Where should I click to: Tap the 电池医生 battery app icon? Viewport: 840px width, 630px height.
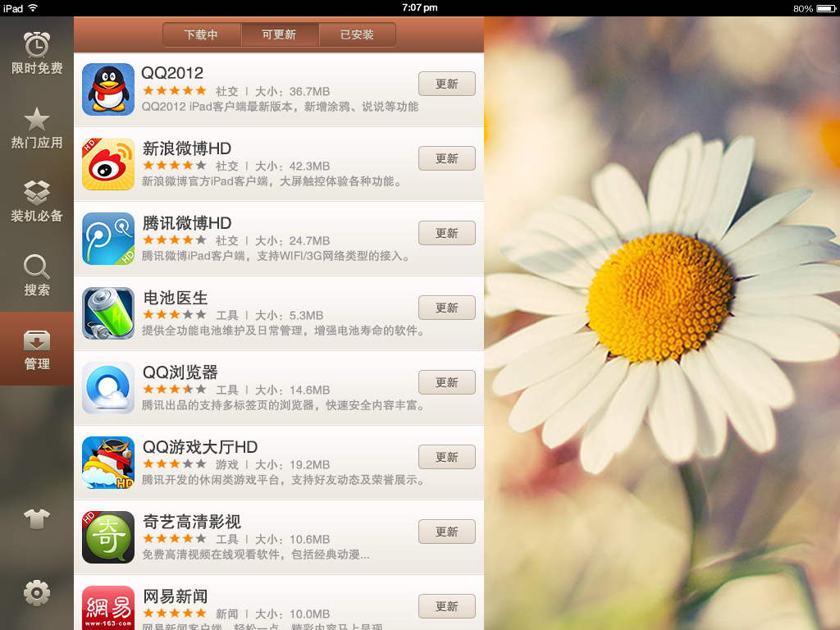point(108,313)
